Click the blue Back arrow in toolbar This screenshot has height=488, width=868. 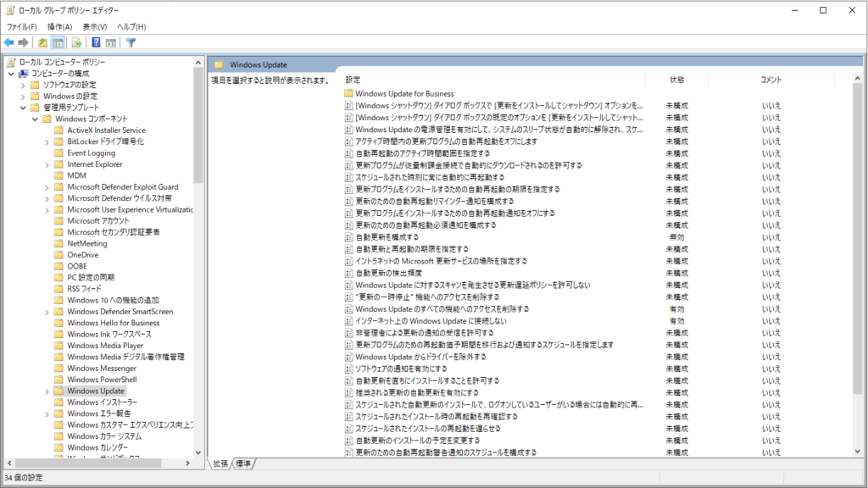(x=9, y=42)
